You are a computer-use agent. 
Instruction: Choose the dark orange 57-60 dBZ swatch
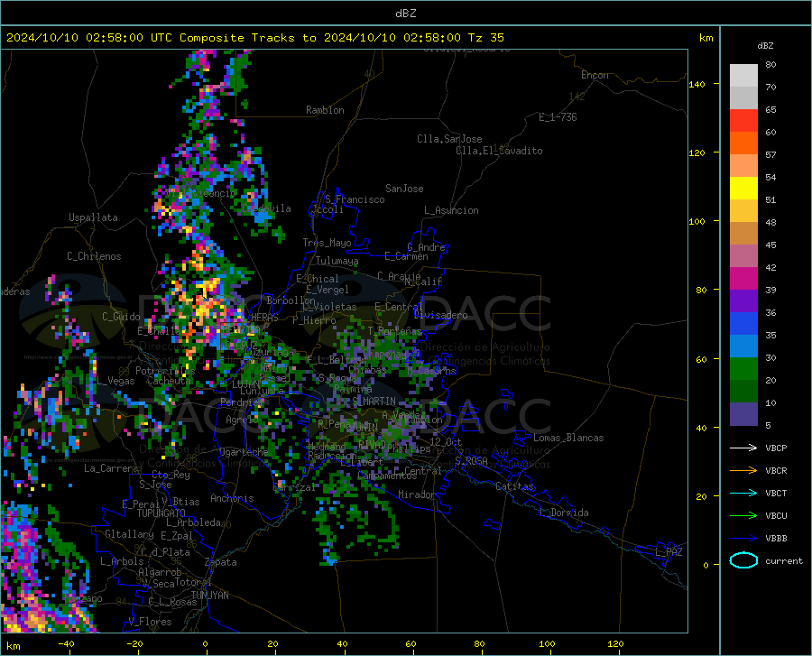[743, 143]
